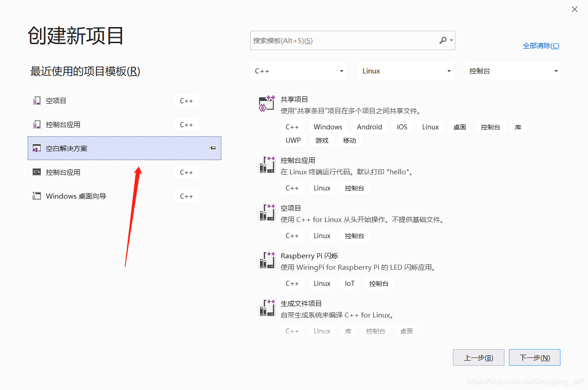
Task: Click the 下一步 next button
Action: point(535,357)
